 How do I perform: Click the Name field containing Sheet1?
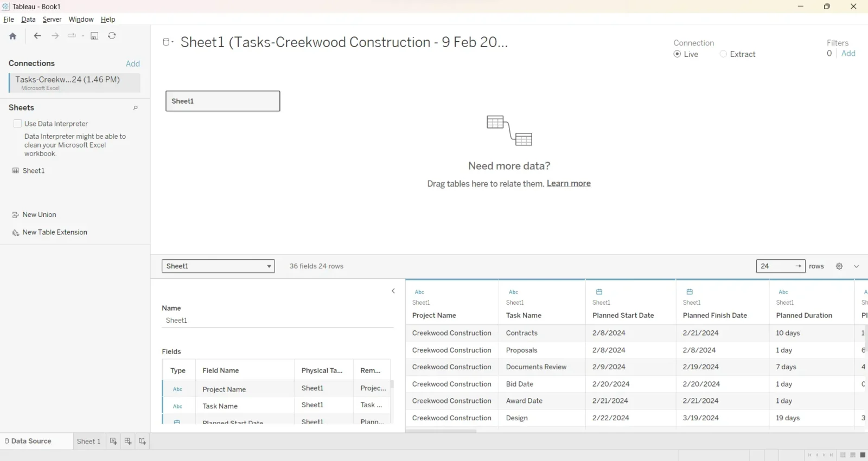pos(278,321)
